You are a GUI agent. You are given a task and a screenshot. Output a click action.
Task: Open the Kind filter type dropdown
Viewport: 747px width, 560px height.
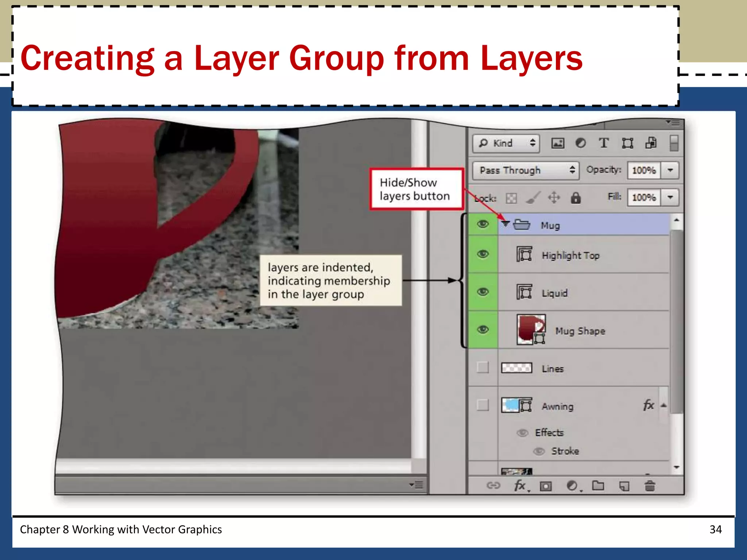coord(507,143)
